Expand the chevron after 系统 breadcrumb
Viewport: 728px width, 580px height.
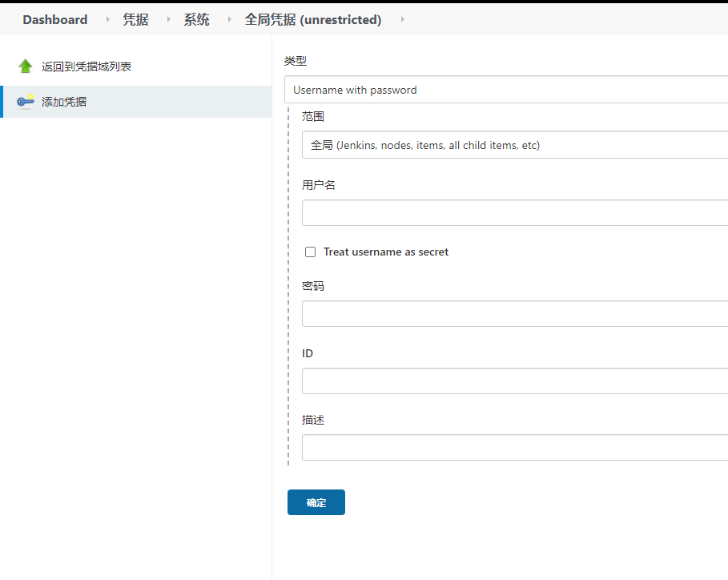(230, 20)
